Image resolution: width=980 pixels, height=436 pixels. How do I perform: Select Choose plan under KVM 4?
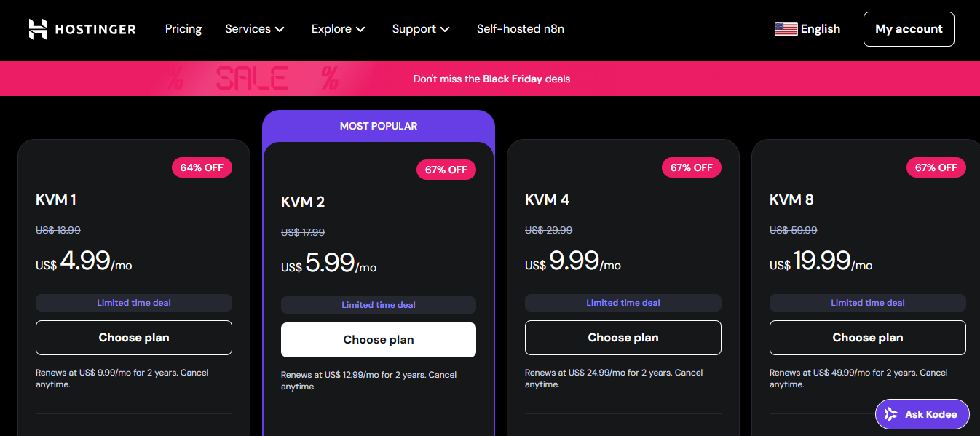623,338
